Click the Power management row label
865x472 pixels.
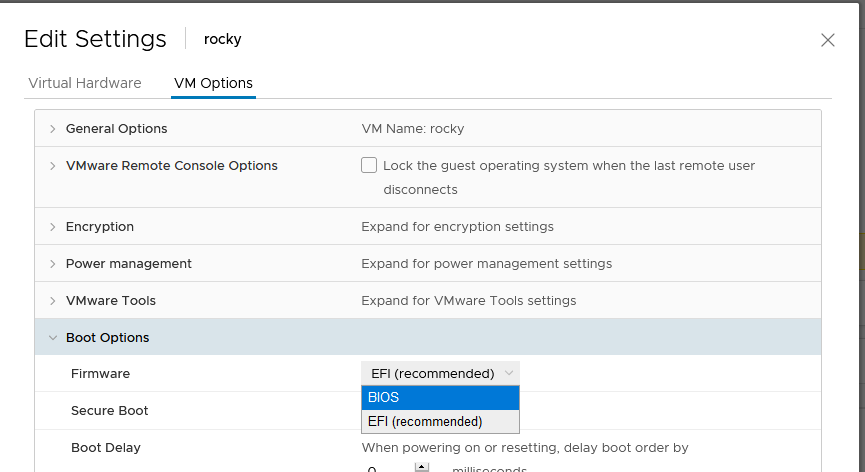pyautogui.click(x=129, y=264)
